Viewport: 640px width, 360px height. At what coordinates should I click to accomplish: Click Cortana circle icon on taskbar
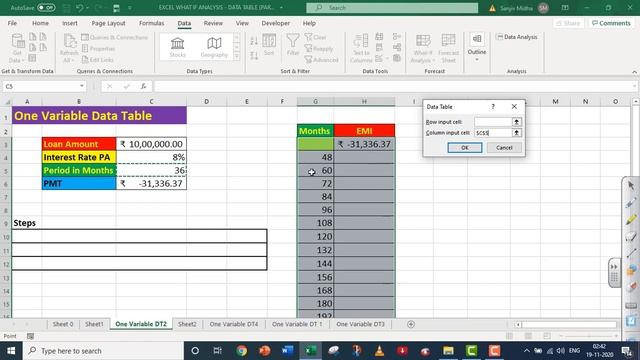195,351
